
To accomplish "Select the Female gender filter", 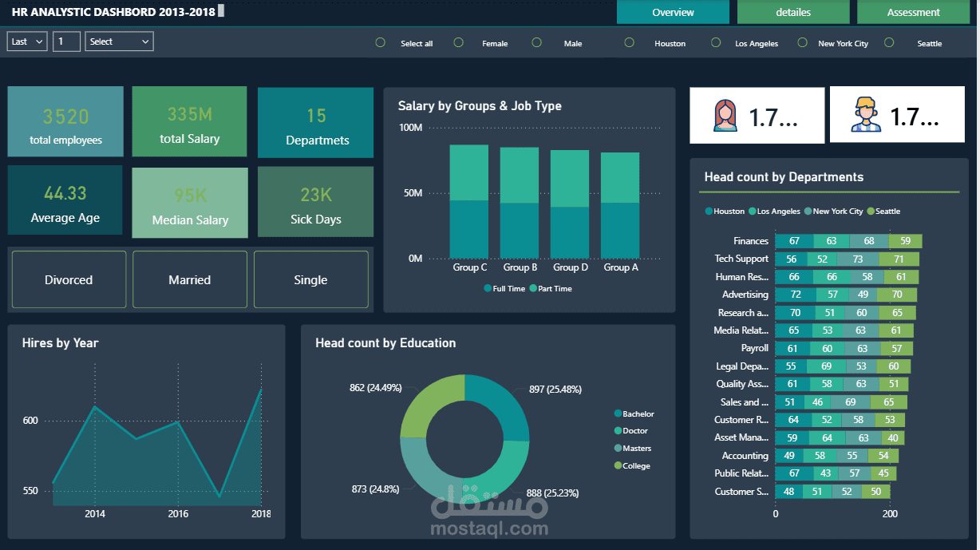I will click(458, 43).
